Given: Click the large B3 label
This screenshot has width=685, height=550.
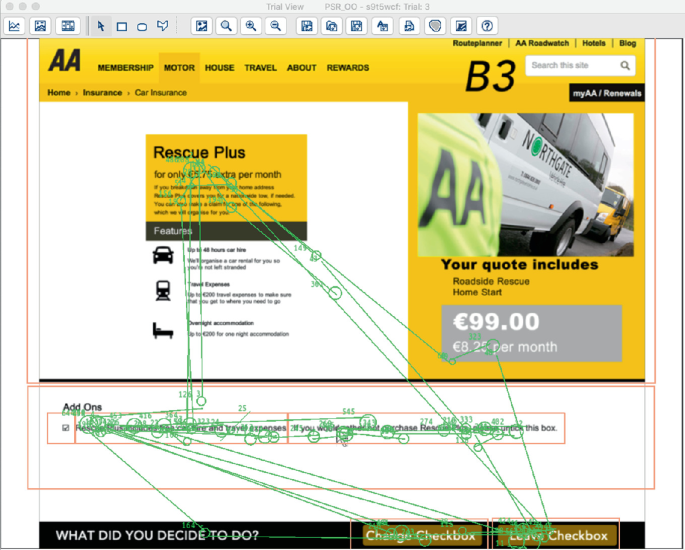Looking at the screenshot, I should pyautogui.click(x=491, y=76).
